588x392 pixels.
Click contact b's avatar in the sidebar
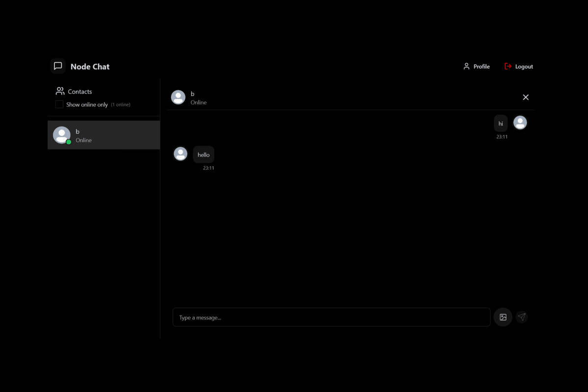pos(61,134)
